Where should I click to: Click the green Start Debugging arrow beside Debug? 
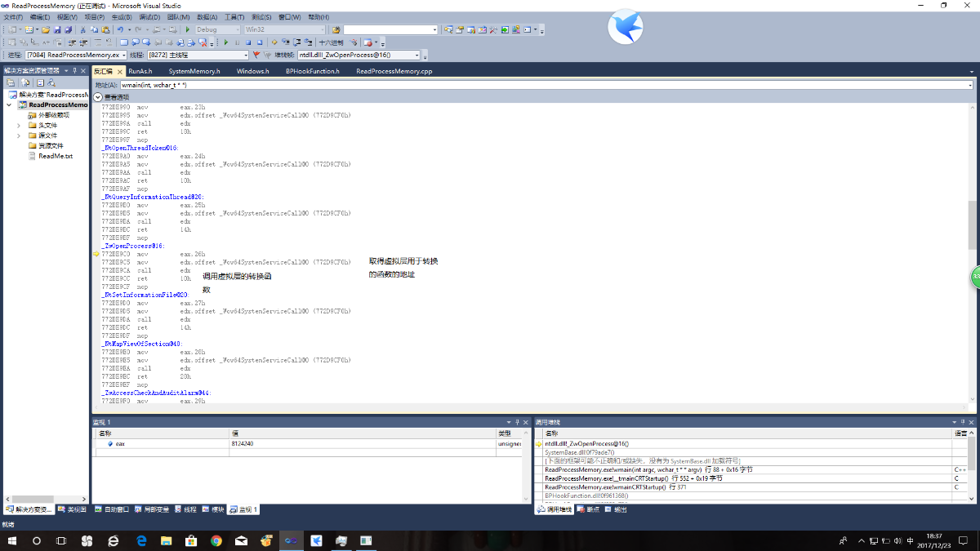tap(188, 29)
